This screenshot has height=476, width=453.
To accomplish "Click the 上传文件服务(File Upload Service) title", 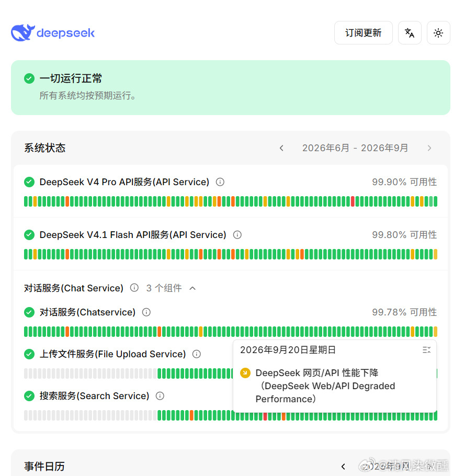I will 112,354.
